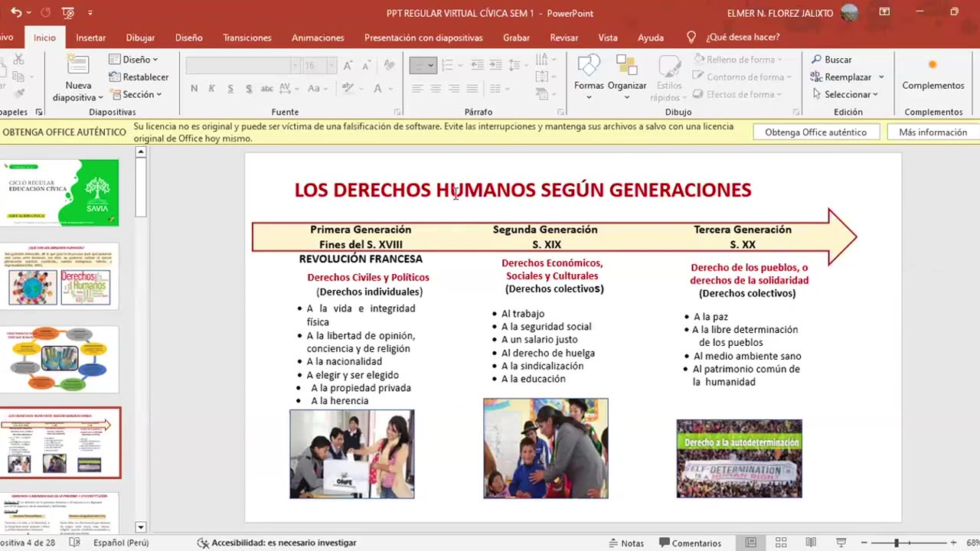
Task: Open Efectos de forma dropdown
Action: pyautogui.click(x=737, y=94)
